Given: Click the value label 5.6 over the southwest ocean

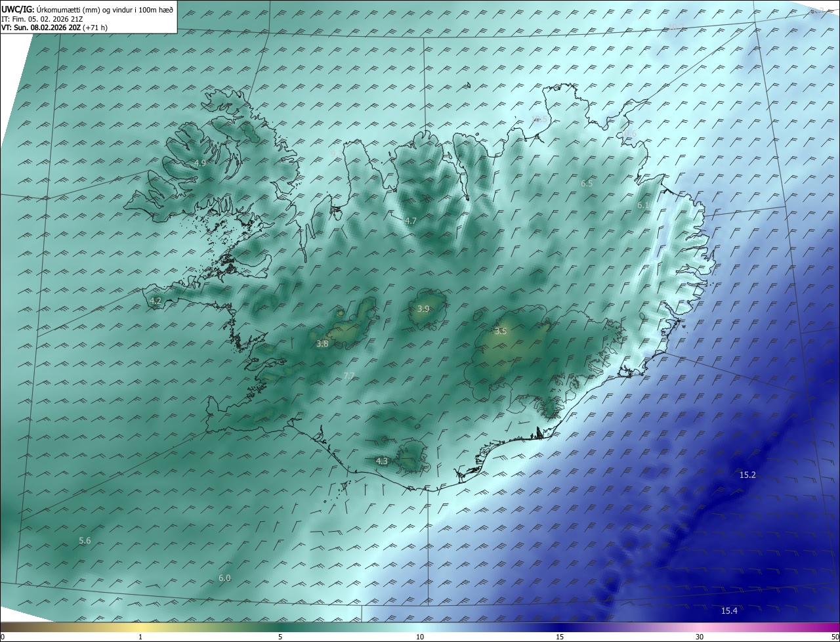Looking at the screenshot, I should (x=85, y=541).
